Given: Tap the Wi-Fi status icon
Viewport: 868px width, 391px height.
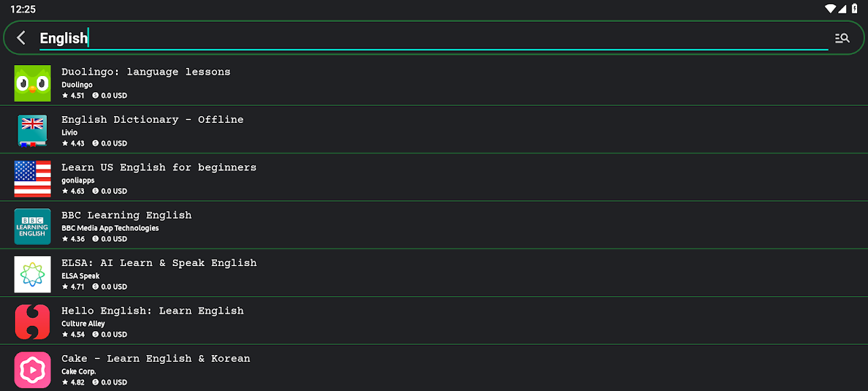Looking at the screenshot, I should click(830, 9).
